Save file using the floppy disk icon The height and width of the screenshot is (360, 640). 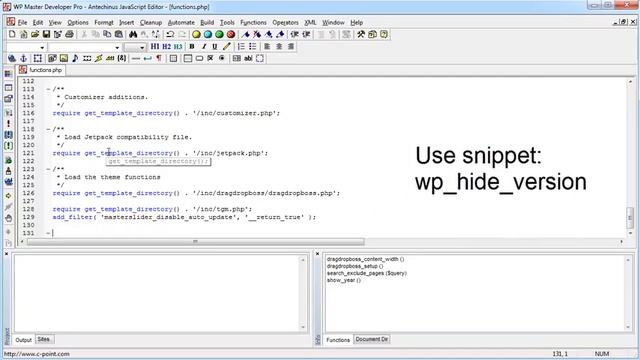point(46,34)
